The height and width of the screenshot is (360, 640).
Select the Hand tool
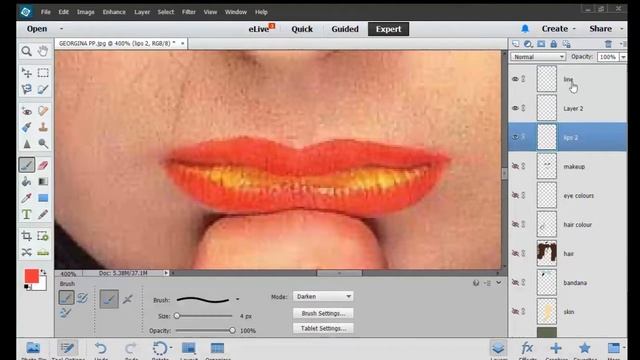(x=43, y=51)
